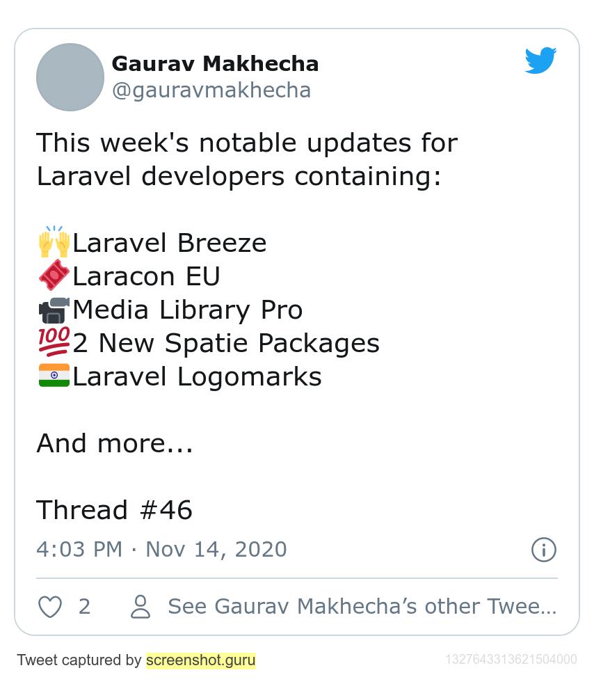Click the like count number 2
This screenshot has width=594, height=700.
(x=85, y=607)
